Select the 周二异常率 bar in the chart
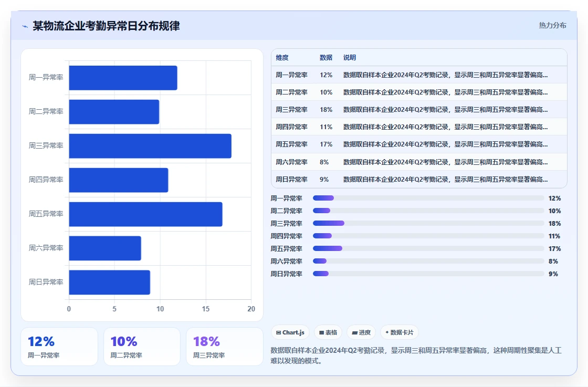 pyautogui.click(x=114, y=112)
